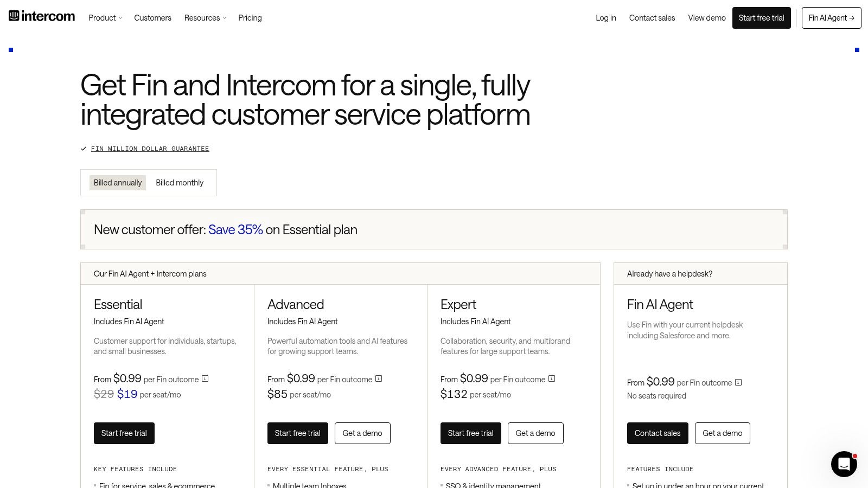
Task: Switch to Billed monthly option
Action: coord(180,183)
